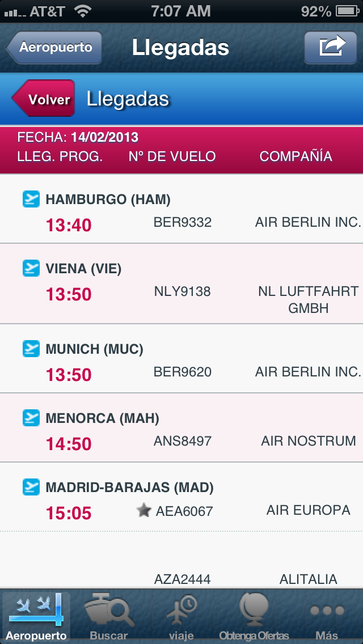The width and height of the screenshot is (363, 644).
Task: Tap the red Volver button
Action: click(x=43, y=99)
